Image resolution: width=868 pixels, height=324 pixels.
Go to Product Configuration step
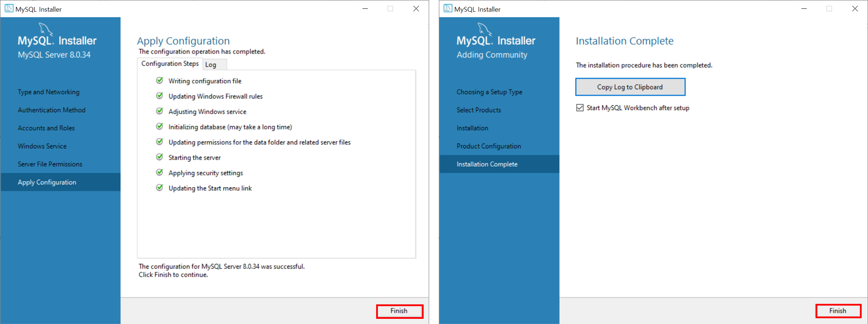(x=489, y=146)
